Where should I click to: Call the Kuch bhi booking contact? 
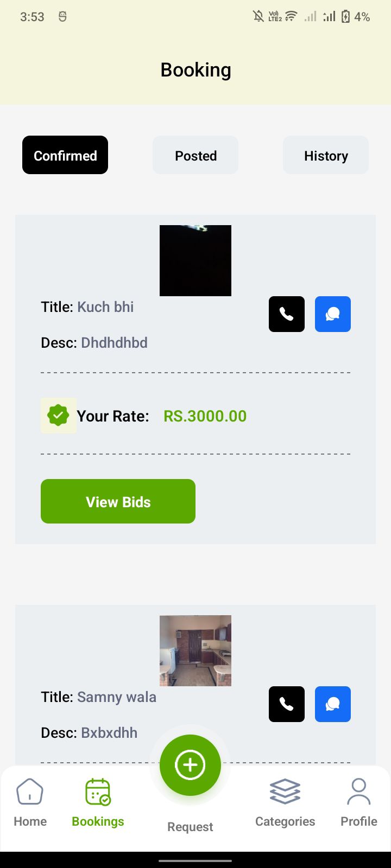point(287,314)
